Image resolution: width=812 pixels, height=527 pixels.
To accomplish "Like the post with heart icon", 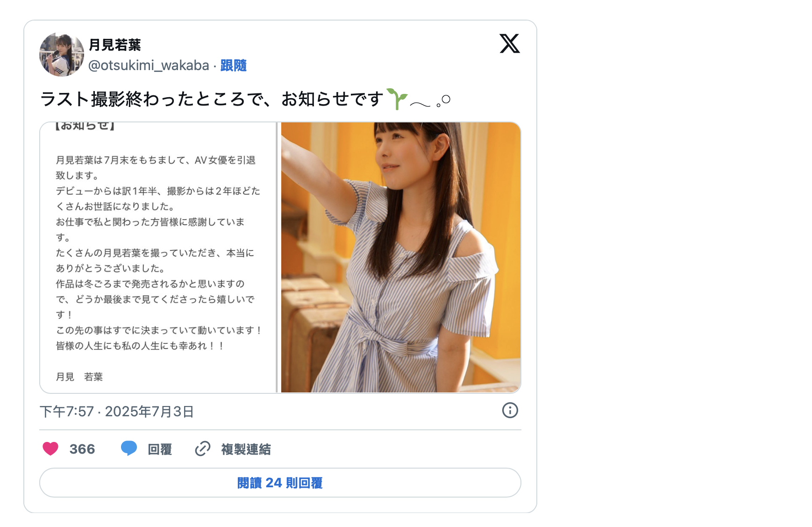I will 50,449.
